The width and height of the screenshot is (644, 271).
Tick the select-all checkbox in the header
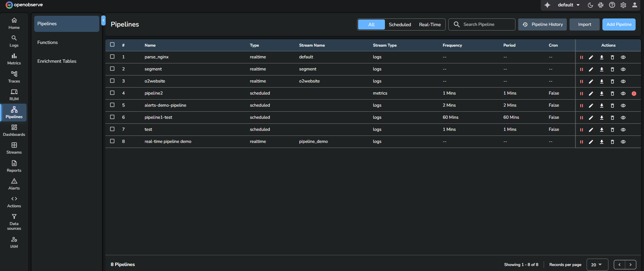coord(112,45)
